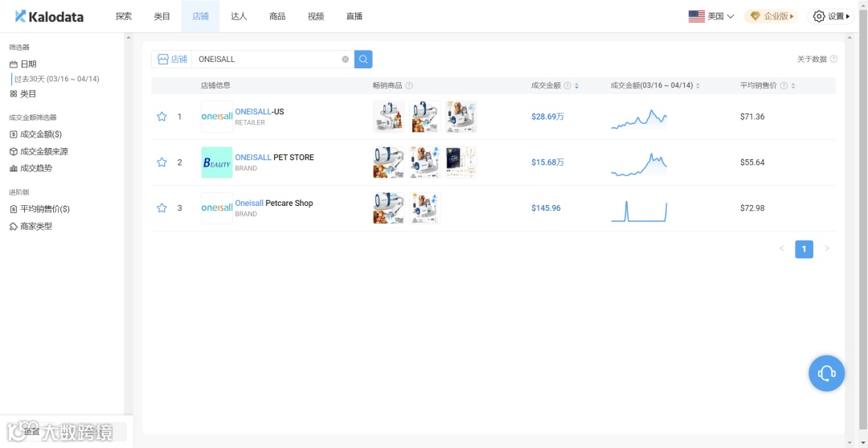Click the $145.96 revenue value

coord(546,208)
